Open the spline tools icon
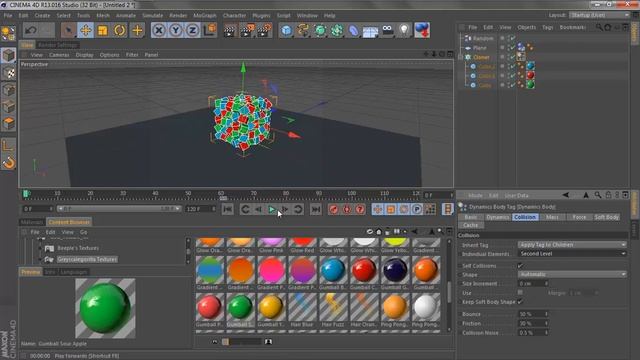Image resolution: width=640 pixels, height=360 pixels. pyautogui.click(x=303, y=31)
